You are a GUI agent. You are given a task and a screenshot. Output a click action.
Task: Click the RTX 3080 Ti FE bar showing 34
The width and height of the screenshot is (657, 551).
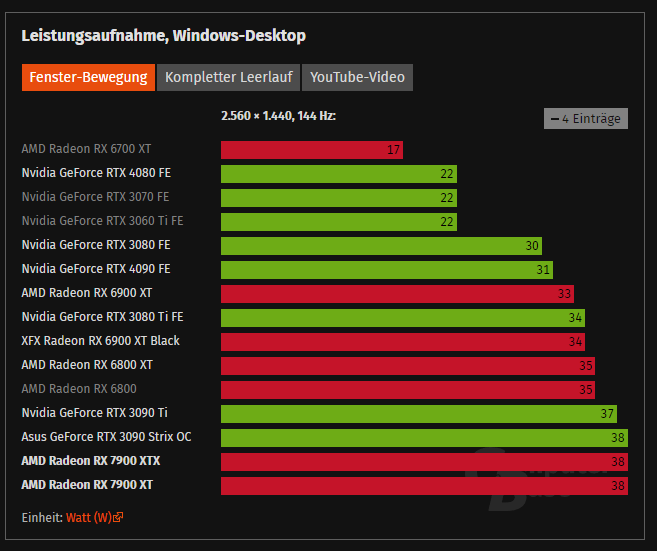coord(403,318)
